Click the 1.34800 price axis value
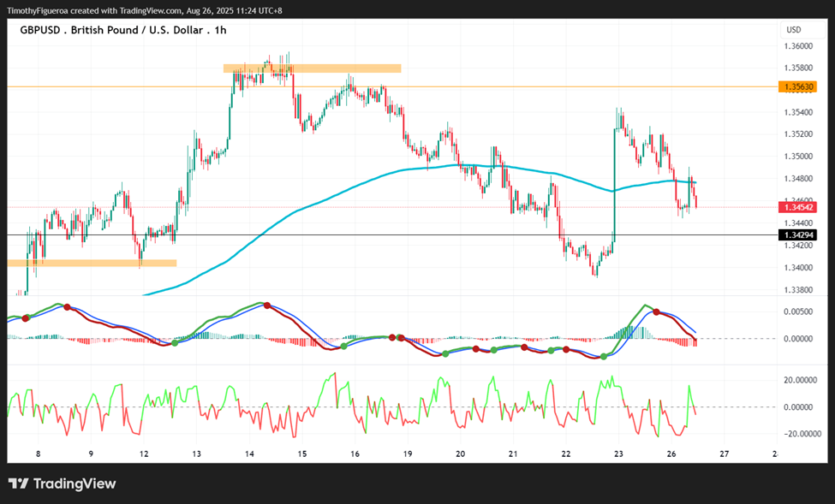 (798, 179)
